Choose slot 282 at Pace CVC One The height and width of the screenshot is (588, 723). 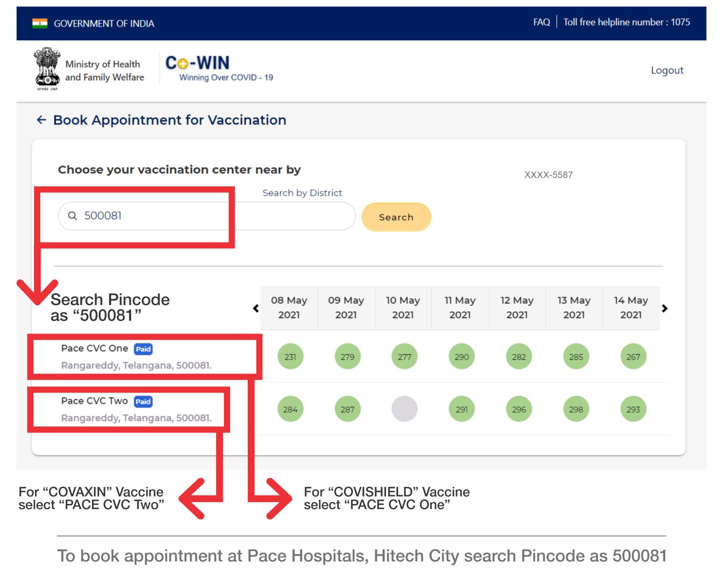tap(519, 356)
